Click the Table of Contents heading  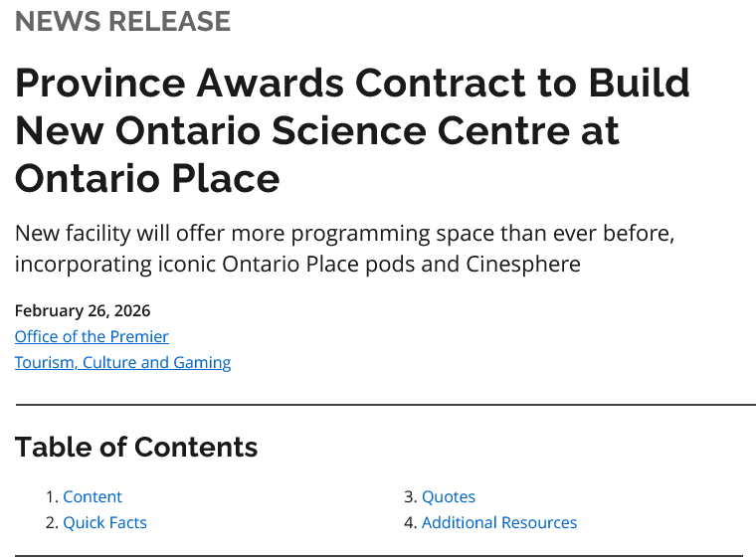point(136,448)
